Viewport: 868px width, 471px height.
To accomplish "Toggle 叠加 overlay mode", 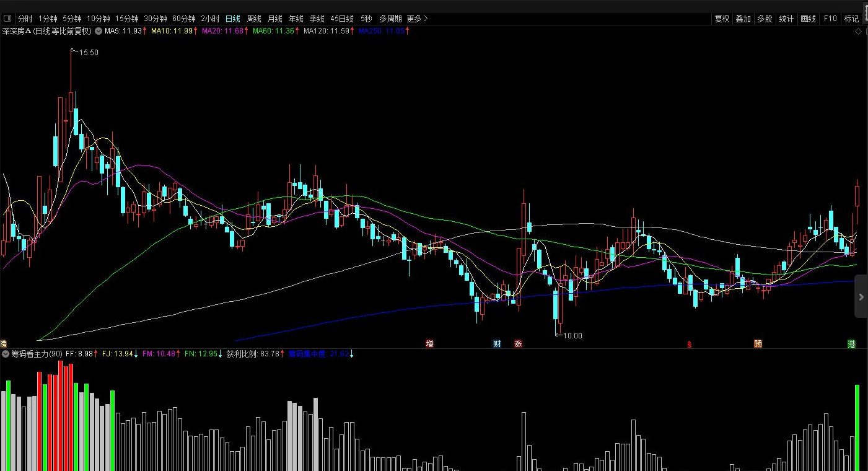I will coord(743,19).
